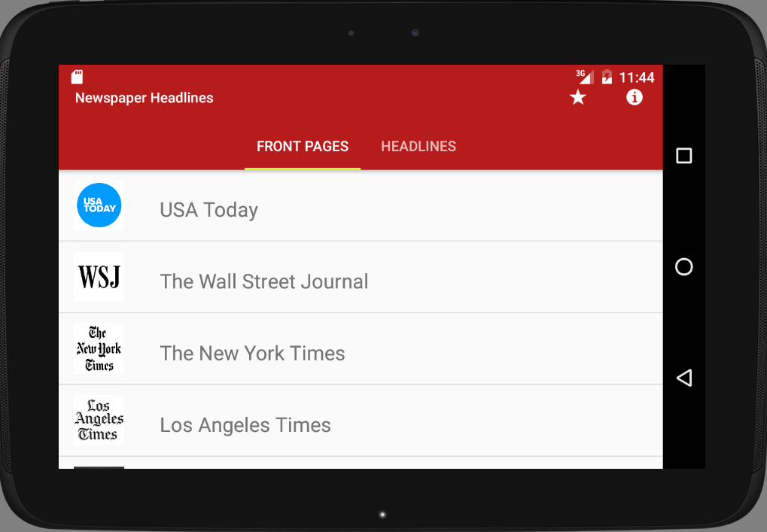Screen dimensions: 767x532
Task: Open The New York Times entry
Action: (361, 349)
